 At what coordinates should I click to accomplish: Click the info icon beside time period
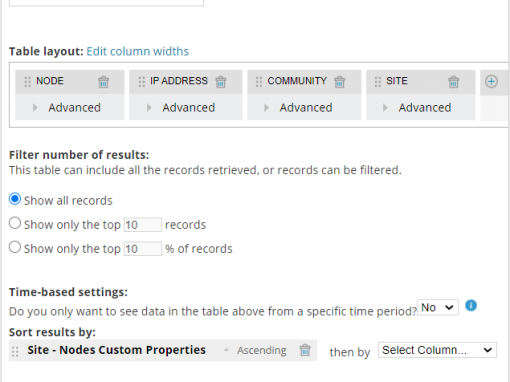point(471,305)
